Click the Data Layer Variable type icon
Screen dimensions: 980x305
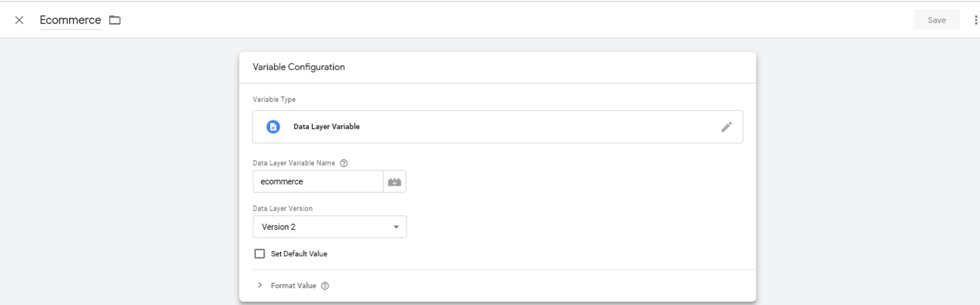pyautogui.click(x=273, y=127)
